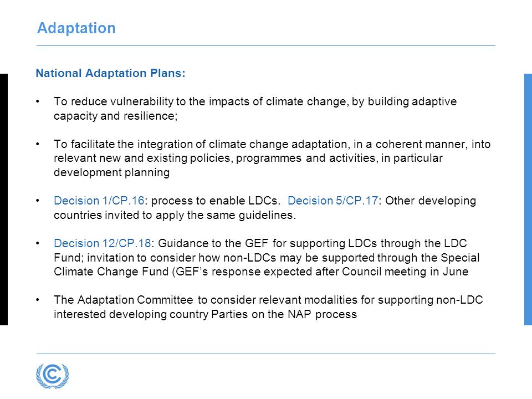Click the horizontal line above the logo
This screenshot has width=532, height=399.
coord(266,354)
